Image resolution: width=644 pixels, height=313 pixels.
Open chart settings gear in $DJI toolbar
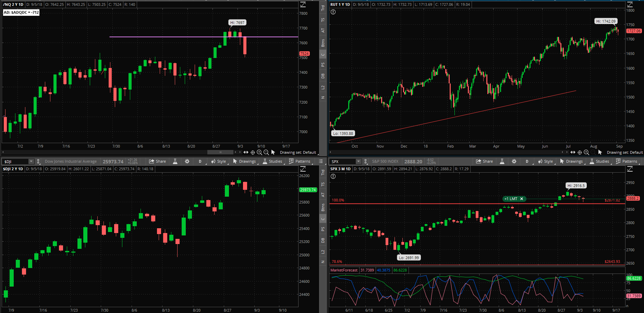(187, 161)
